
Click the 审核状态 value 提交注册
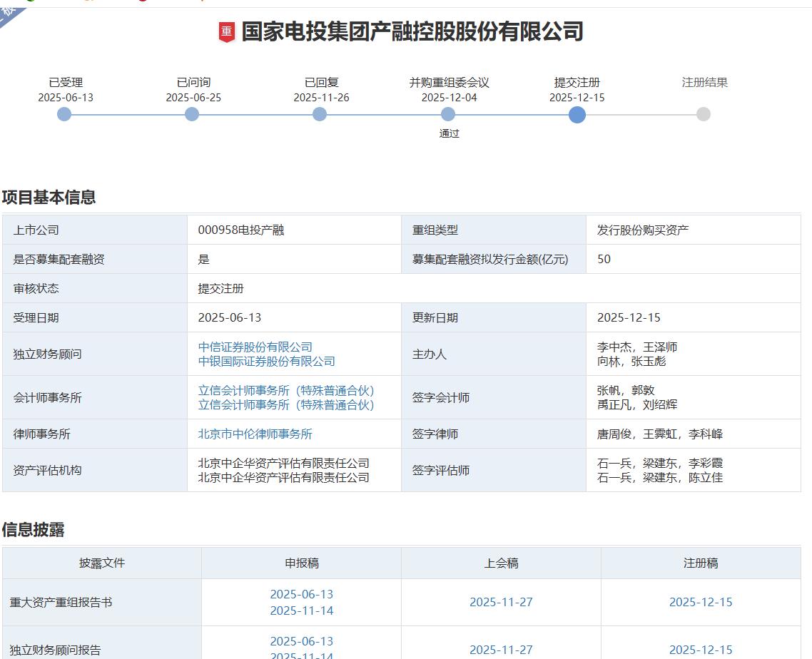(x=220, y=288)
